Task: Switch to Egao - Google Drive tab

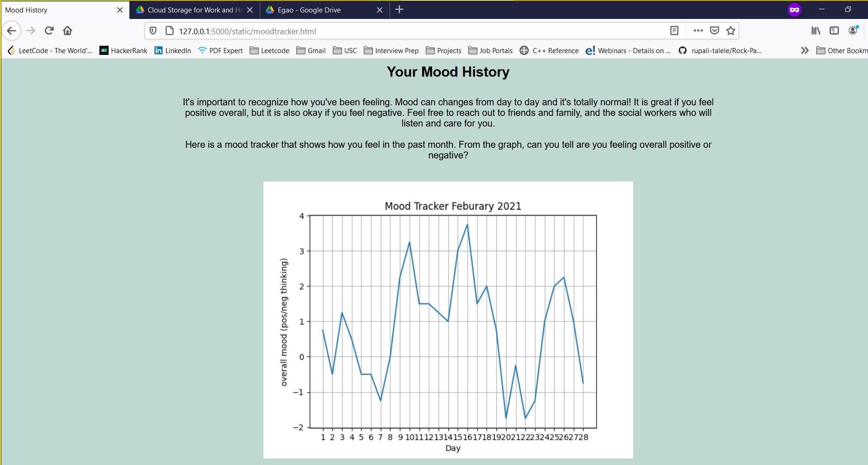Action: pyautogui.click(x=325, y=10)
